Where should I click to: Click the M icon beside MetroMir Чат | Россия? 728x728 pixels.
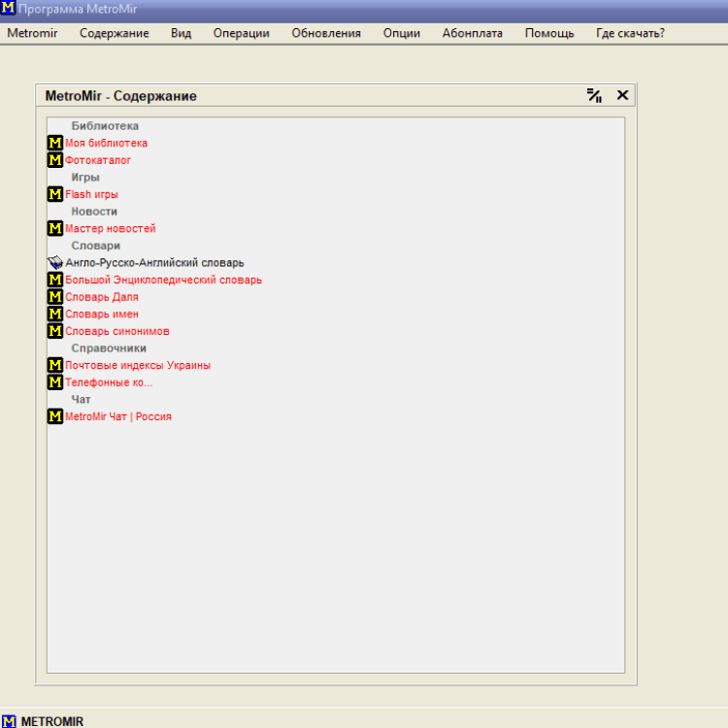[x=55, y=416]
